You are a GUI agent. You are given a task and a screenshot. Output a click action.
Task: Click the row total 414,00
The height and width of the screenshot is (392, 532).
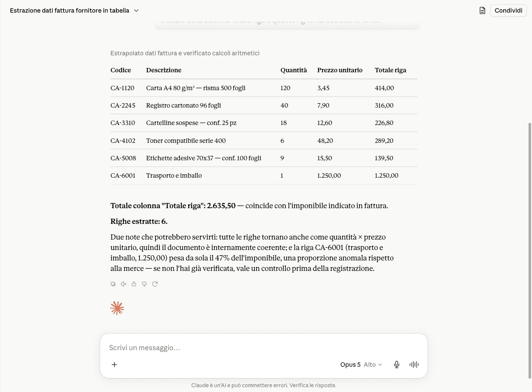384,88
